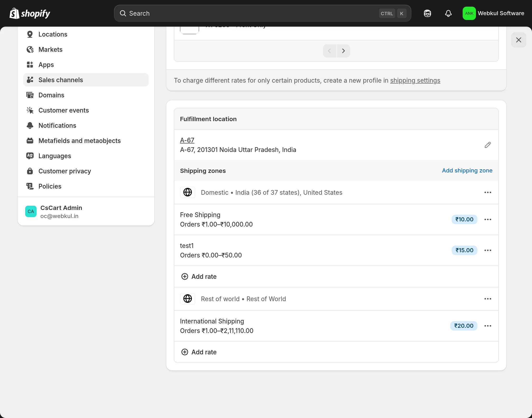
Task: Click the globe icon for Domestic zone
Action: point(187,192)
